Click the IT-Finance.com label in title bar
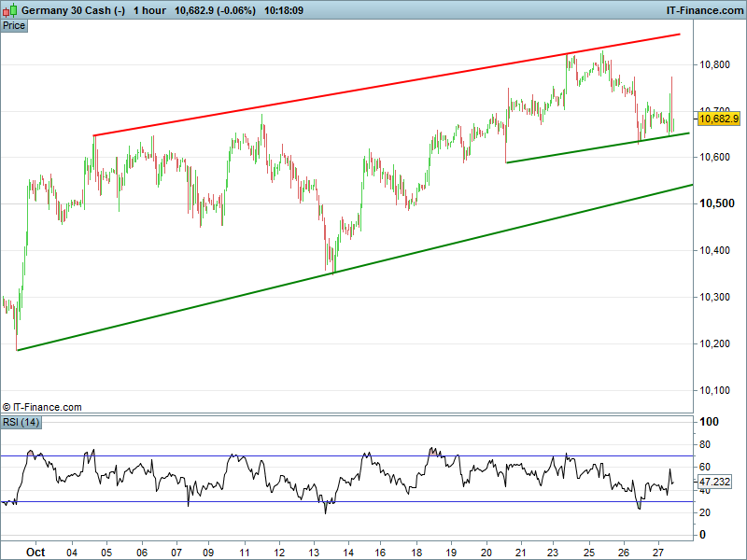 click(704, 10)
